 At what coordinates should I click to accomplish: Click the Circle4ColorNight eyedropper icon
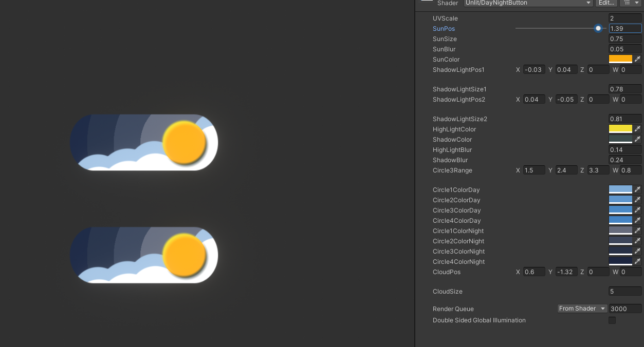point(637,261)
